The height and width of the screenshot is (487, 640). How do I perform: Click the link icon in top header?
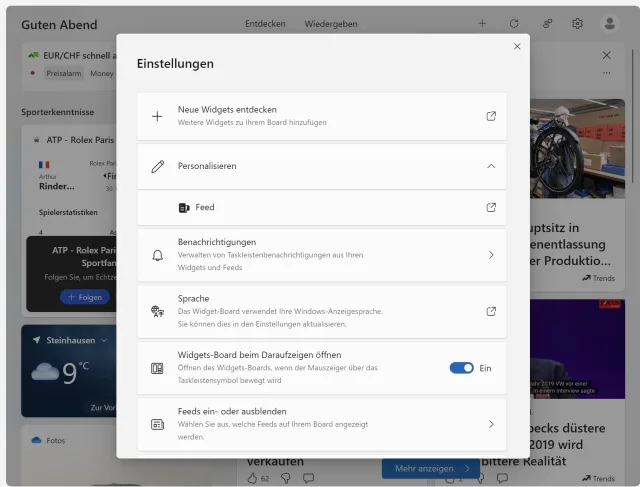coord(546,23)
